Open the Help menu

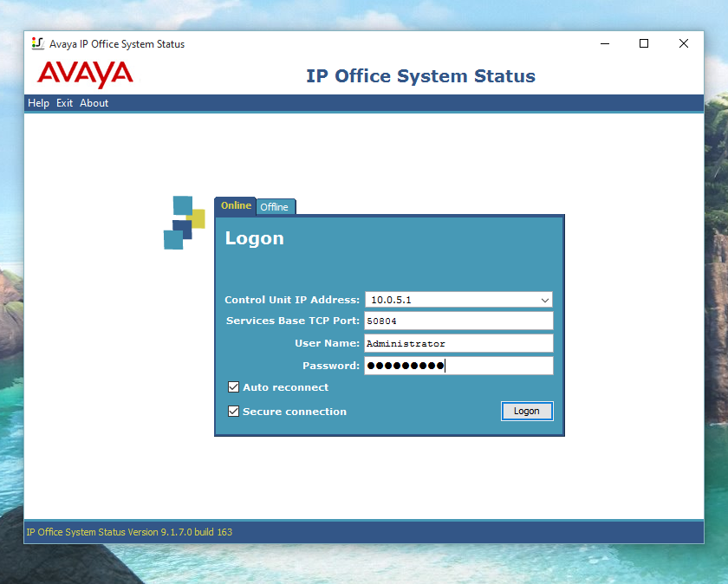(38, 103)
